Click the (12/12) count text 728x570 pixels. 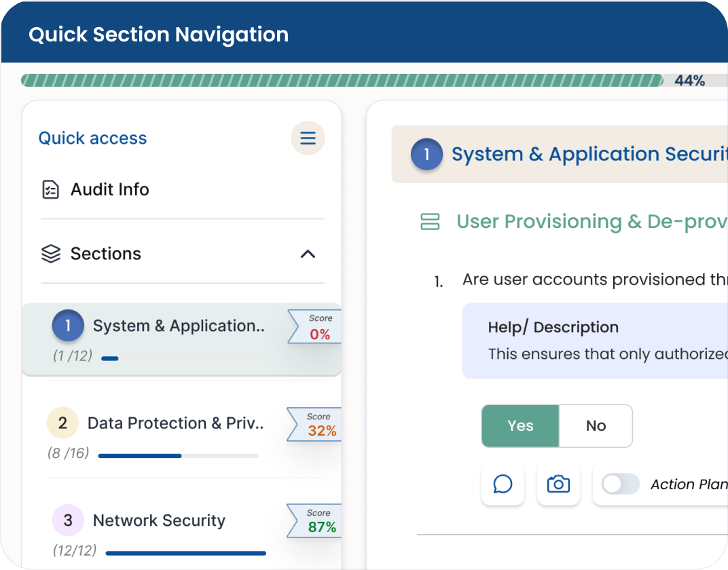point(75,550)
